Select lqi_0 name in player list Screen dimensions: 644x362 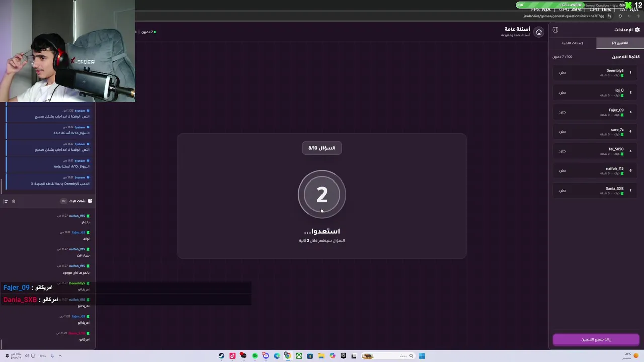(619, 90)
